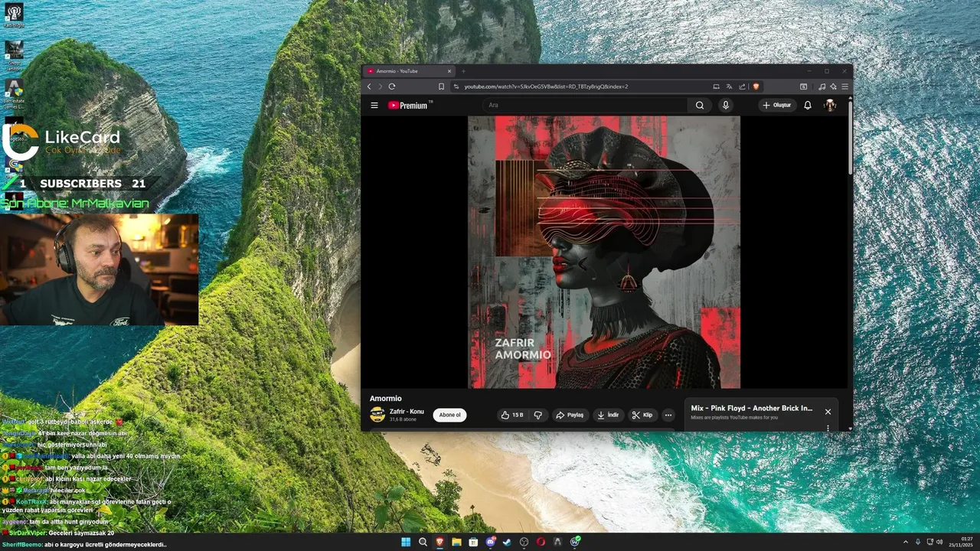Bookmark this page in Brave
This screenshot has width=980, height=551.
[x=441, y=86]
